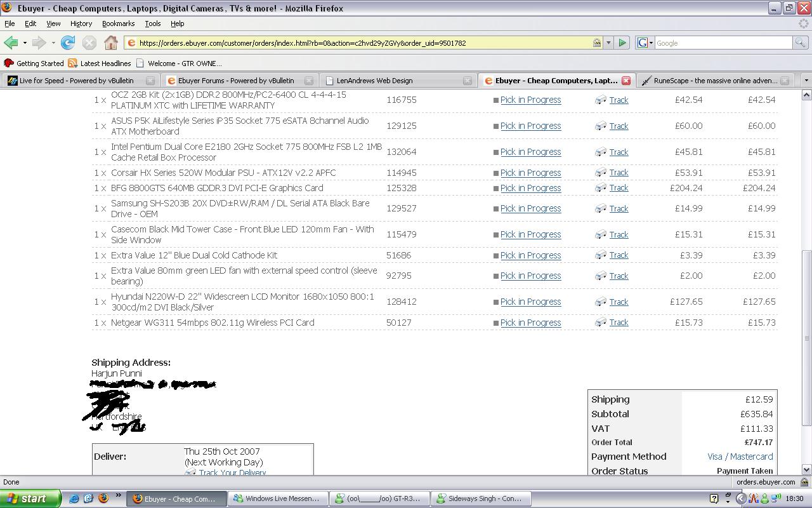Switch to LenAndrews Web Design tab
Image resolution: width=812 pixels, height=508 pixels.
(397, 81)
